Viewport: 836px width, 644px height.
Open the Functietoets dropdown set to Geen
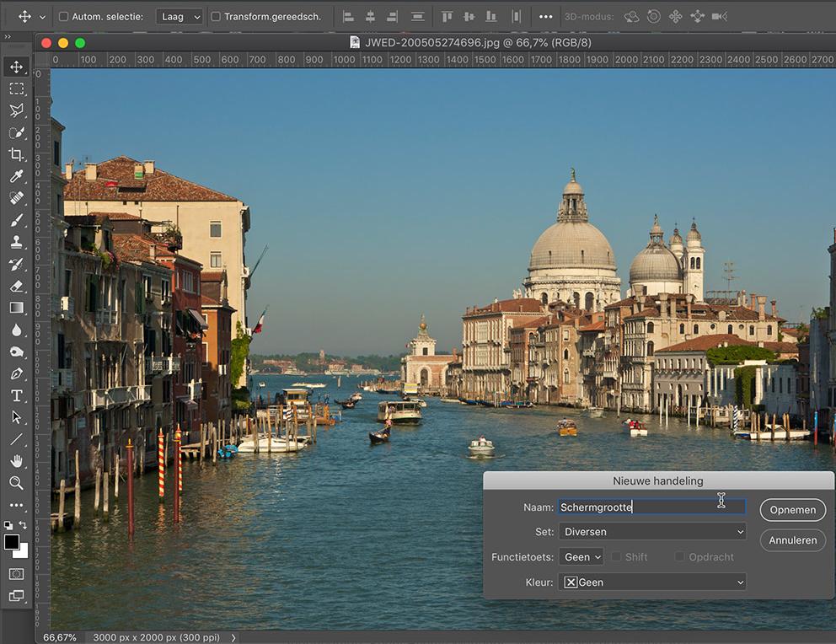tap(581, 557)
